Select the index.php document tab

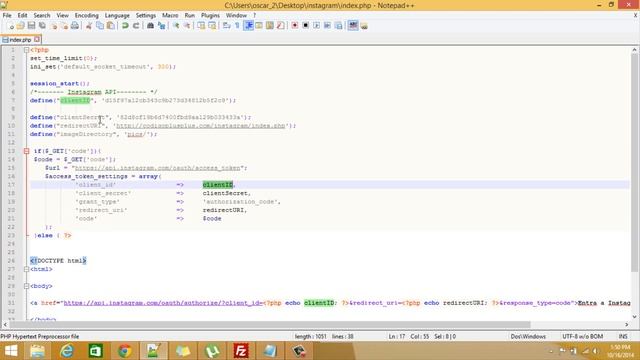(20, 40)
